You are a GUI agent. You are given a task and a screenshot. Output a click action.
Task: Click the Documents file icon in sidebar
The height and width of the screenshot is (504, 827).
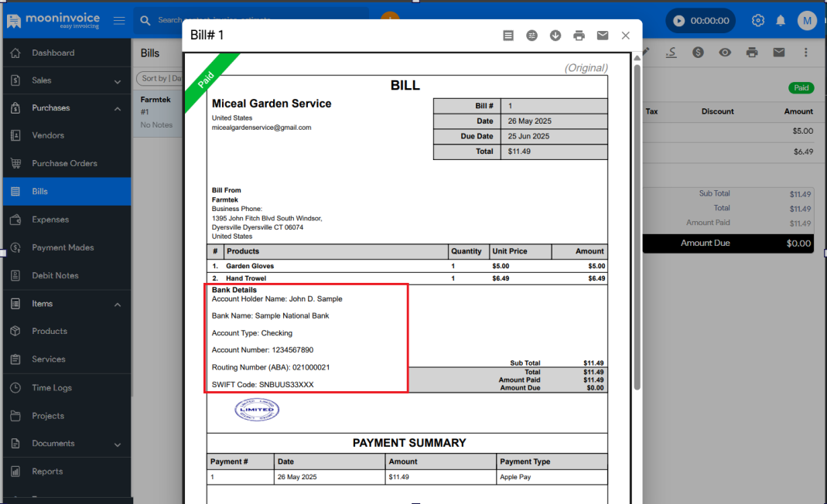coord(15,444)
